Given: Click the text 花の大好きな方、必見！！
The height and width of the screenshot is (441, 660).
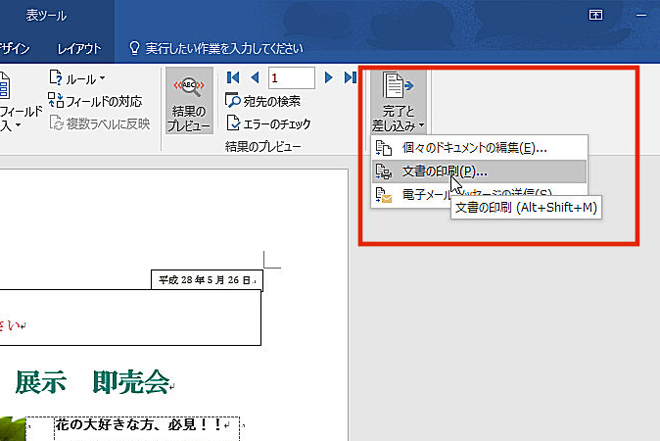Looking at the screenshot, I should [138, 425].
